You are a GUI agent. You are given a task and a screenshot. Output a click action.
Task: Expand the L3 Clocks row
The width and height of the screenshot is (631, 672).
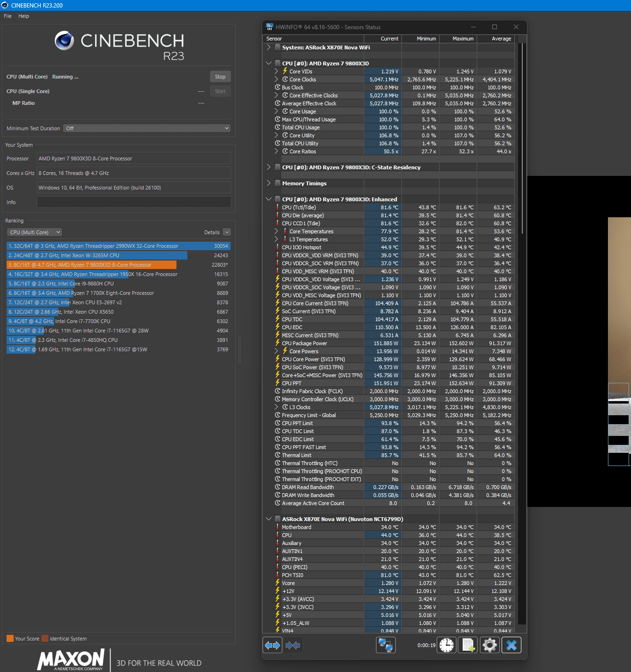coord(276,407)
